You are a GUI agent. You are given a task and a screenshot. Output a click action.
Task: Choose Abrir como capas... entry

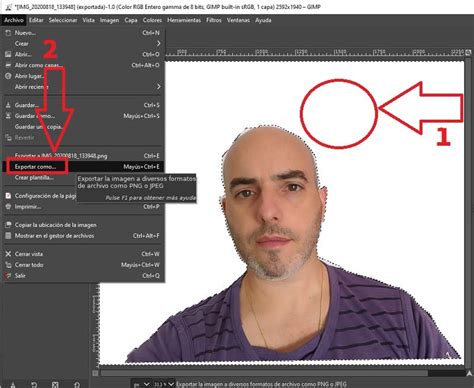83,65
